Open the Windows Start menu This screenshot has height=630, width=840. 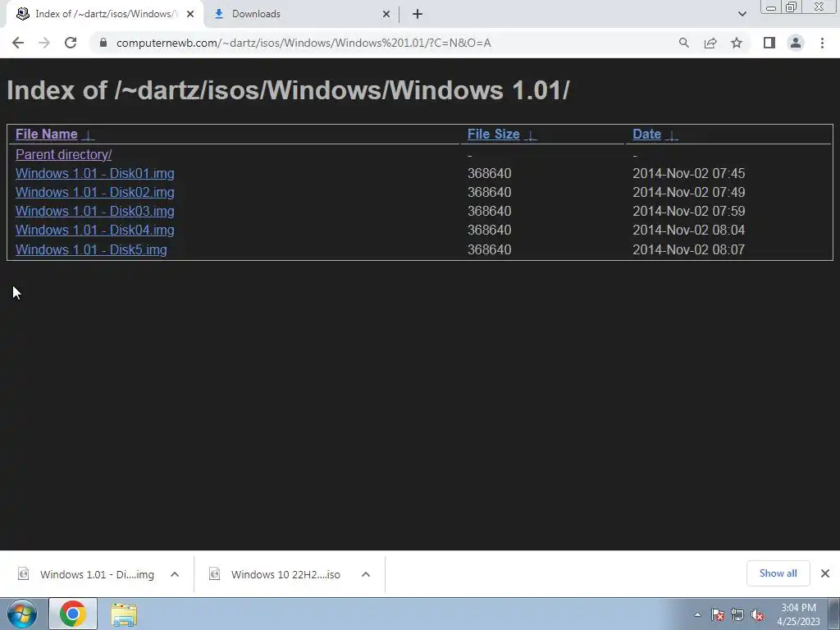tap(22, 614)
